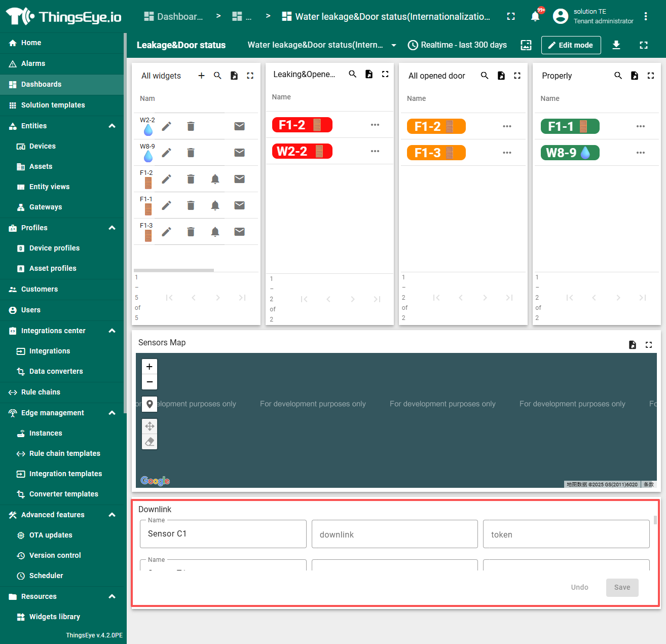Open Rule chains from the sidebar

41,392
